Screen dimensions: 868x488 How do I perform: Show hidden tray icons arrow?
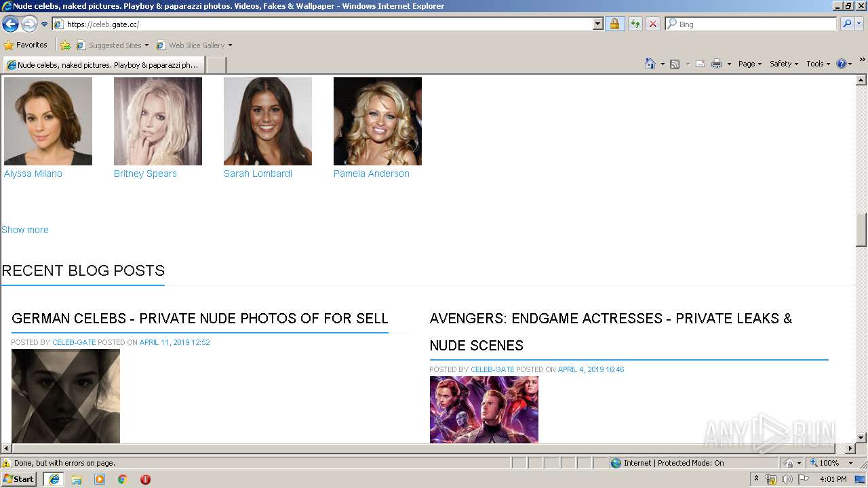757,479
